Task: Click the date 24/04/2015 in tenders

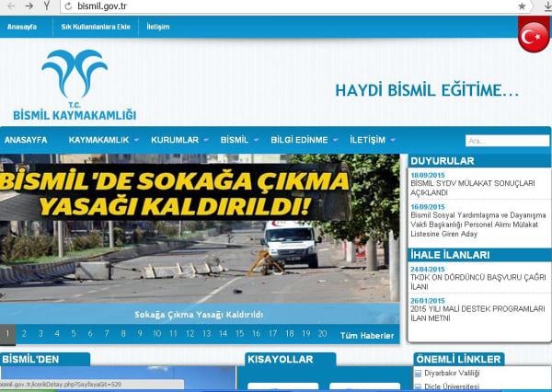Action: click(428, 269)
